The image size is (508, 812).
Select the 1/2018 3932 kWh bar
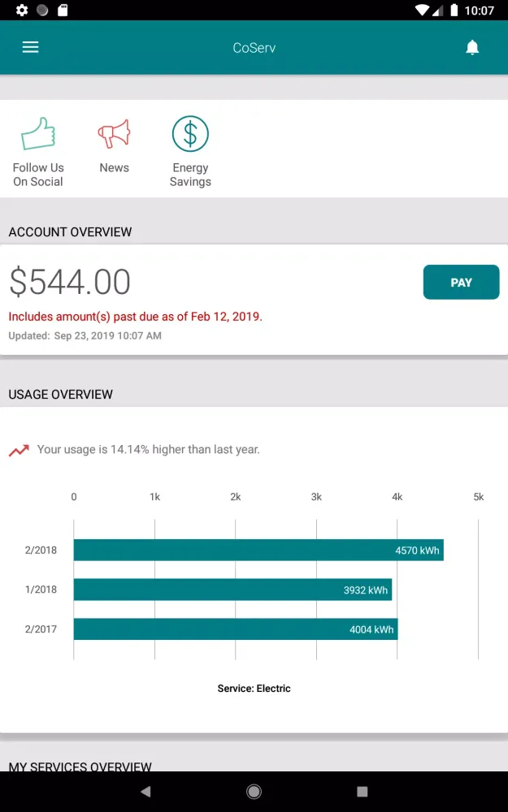coord(232,590)
